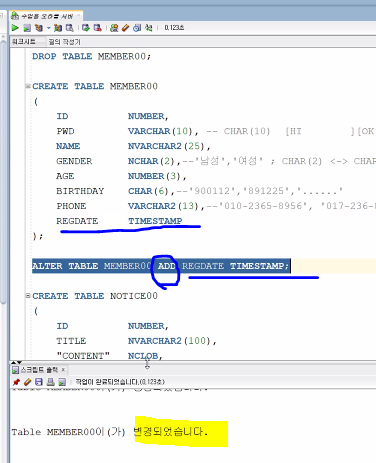The width and height of the screenshot is (376, 463).
Task: Click the Explain Plan icon
Action: [x=39, y=28]
